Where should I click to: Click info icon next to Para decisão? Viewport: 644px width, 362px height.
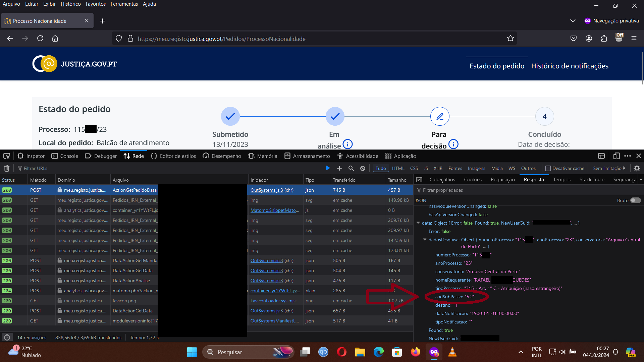point(453,144)
